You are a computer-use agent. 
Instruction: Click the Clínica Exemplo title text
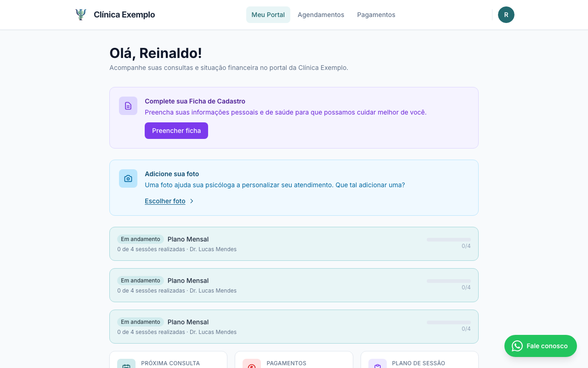(x=124, y=15)
